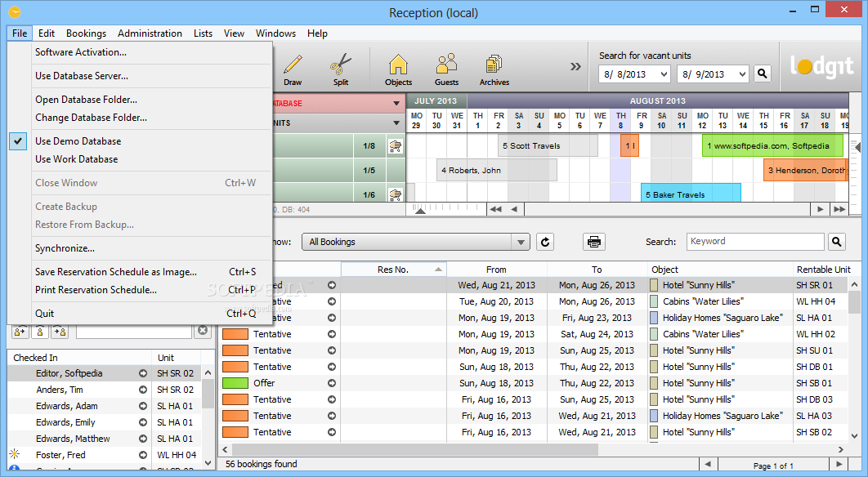Image resolution: width=868 pixels, height=477 pixels.
Task: Go to previous bookings page arrow
Action: [x=708, y=464]
